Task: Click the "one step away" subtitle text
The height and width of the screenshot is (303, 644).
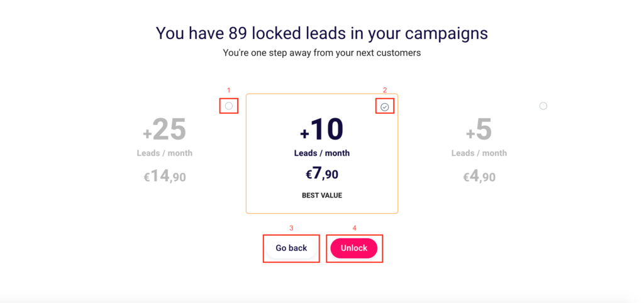Action: pos(322,53)
